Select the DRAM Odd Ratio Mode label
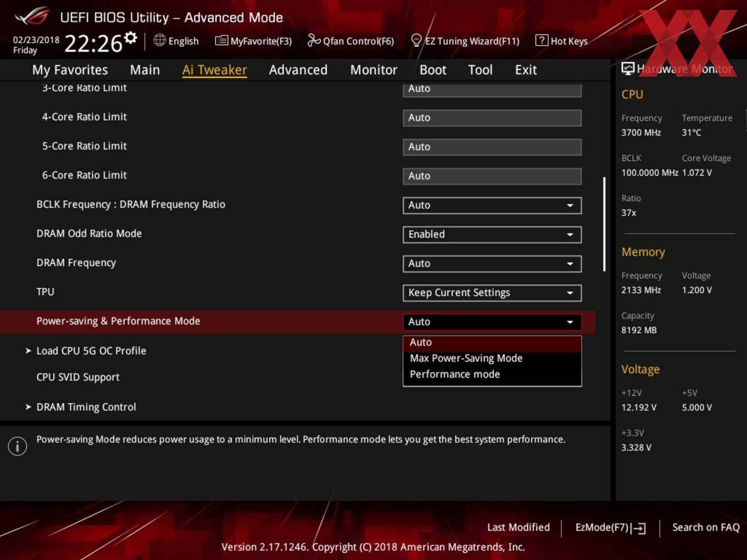The height and width of the screenshot is (560, 747). click(89, 233)
